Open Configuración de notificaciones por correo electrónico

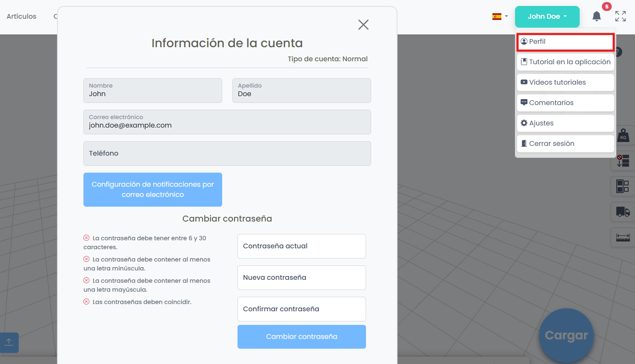coord(152,190)
